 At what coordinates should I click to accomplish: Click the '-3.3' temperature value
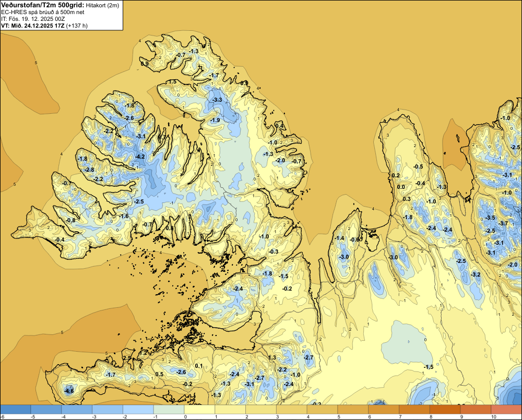(x=217, y=100)
